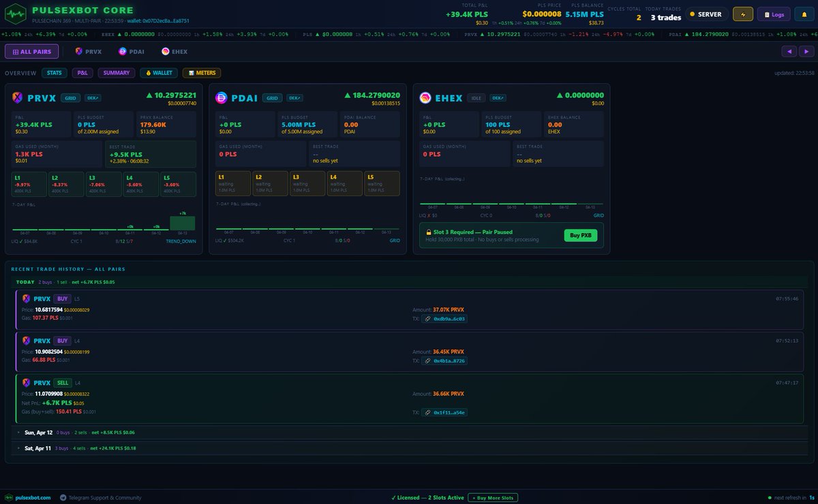Open transaction link 0xdb9a…6c03
Image resolution: width=818 pixels, height=504 pixels.
coord(444,318)
